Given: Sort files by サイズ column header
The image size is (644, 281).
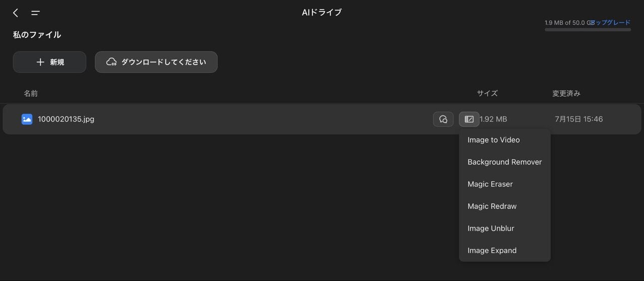Looking at the screenshot, I should tap(487, 94).
